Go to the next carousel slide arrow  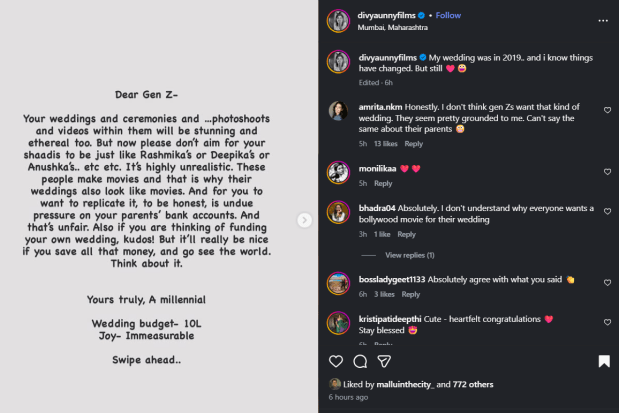[x=305, y=220]
